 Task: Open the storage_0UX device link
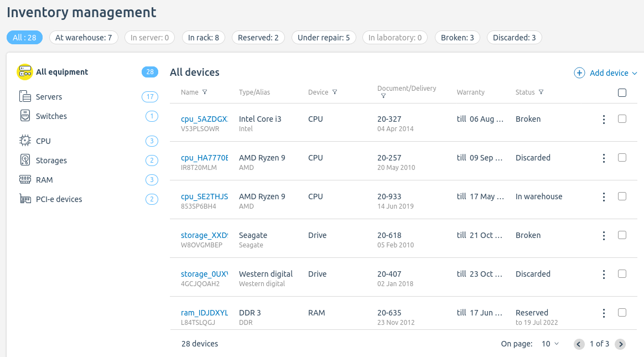[205, 273]
